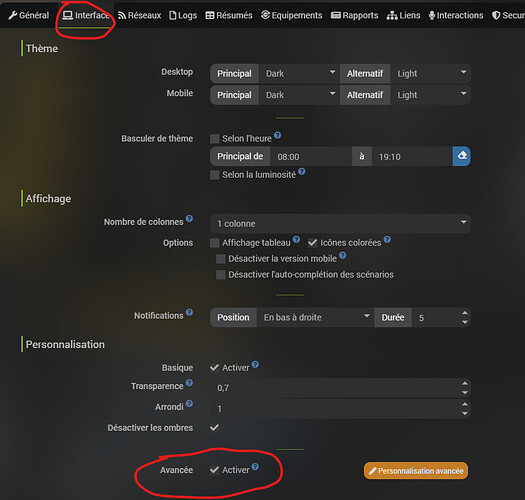Image resolution: width=525 pixels, height=500 pixels.
Task: Expand the Nombre de colonnes dropdown
Action: [x=340, y=223]
